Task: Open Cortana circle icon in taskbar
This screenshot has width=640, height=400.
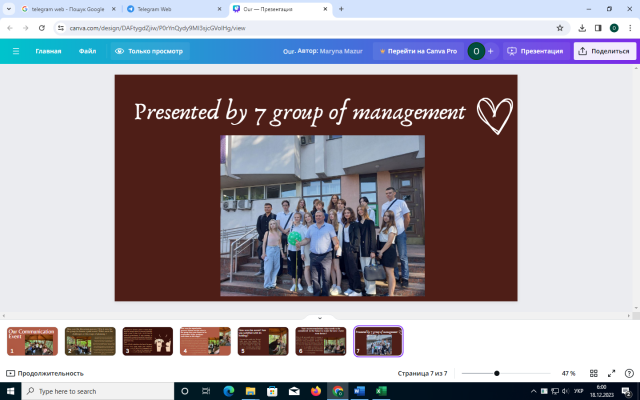Action: click(x=184, y=391)
